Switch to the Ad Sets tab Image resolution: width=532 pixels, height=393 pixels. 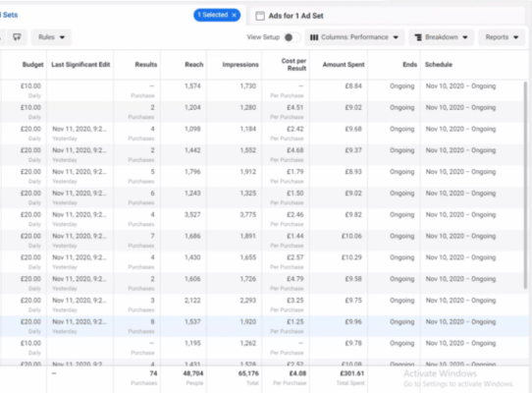pos(9,15)
